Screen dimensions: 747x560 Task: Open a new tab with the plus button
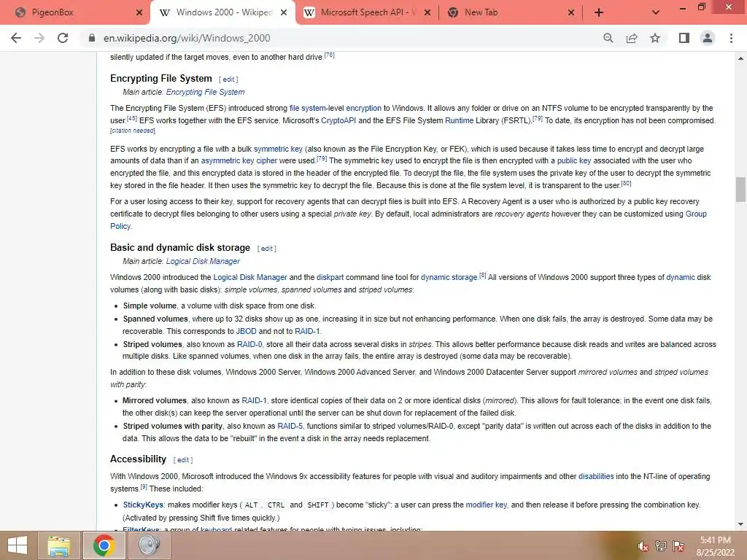coord(599,13)
